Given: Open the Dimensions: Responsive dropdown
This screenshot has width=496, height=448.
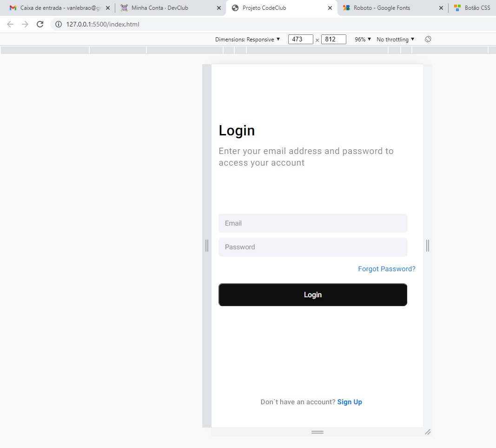Looking at the screenshot, I should (248, 39).
